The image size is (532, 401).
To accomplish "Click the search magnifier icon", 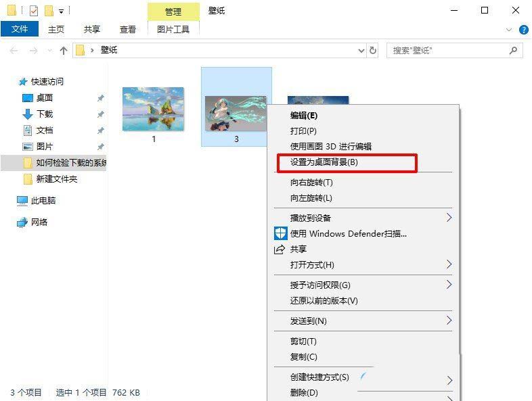I will [x=514, y=51].
